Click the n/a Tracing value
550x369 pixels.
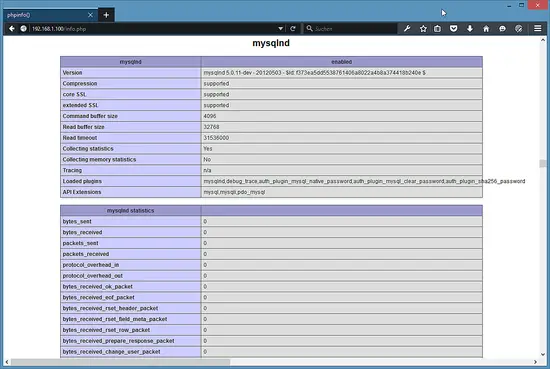[207, 170]
